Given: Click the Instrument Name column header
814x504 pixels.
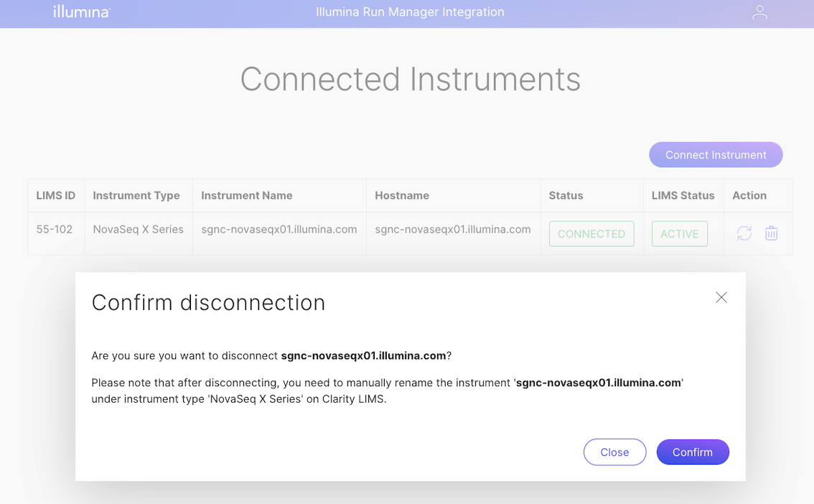Looking at the screenshot, I should [247, 195].
